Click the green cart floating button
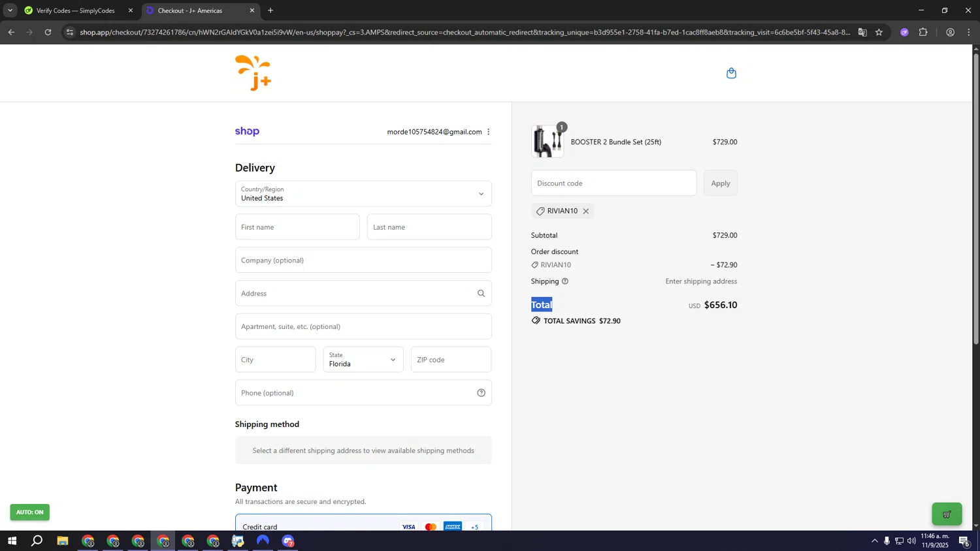The image size is (980, 551). (947, 514)
